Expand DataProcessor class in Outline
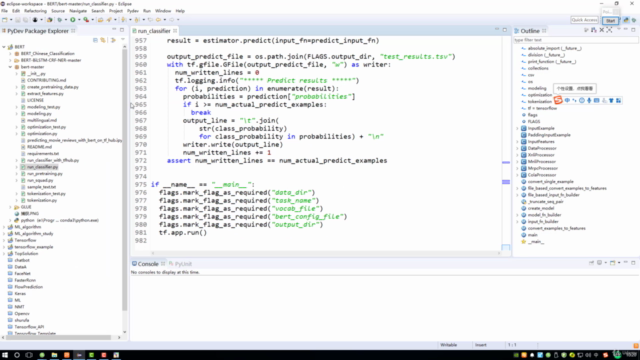This screenshot has height=360, width=640. point(518,148)
